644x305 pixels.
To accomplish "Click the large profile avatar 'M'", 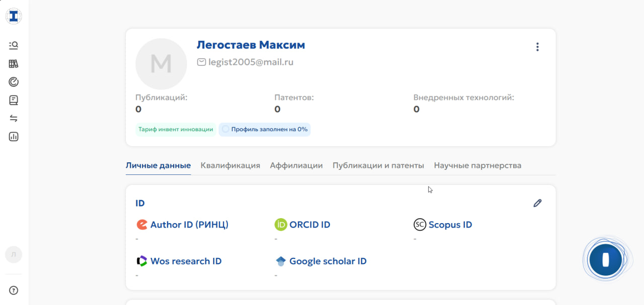I will point(161,64).
